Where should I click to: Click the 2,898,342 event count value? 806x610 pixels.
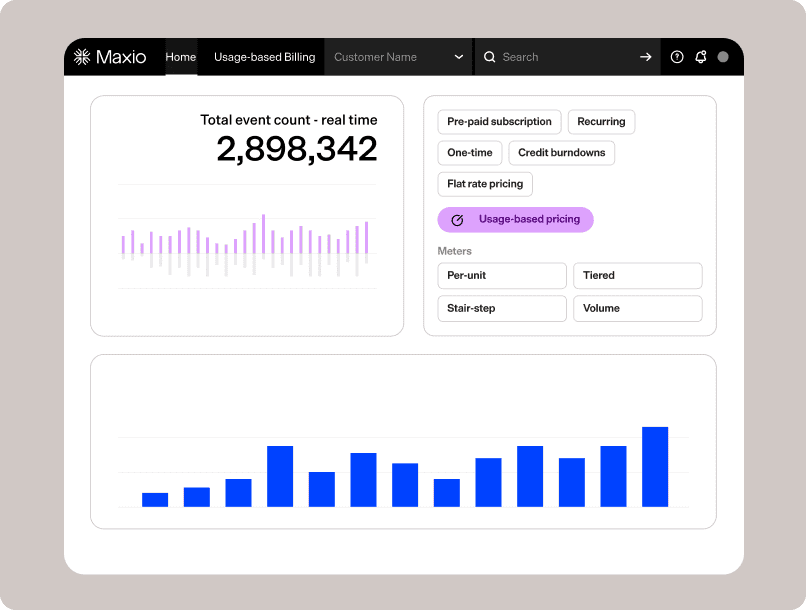point(297,149)
